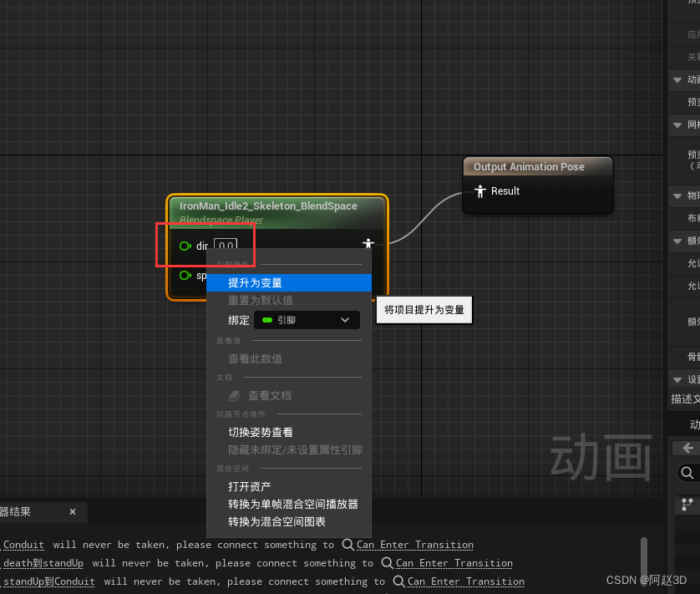The width and height of the screenshot is (700, 594).
Task: Select 转换为单帧混合空间播放器 option
Action: (293, 505)
